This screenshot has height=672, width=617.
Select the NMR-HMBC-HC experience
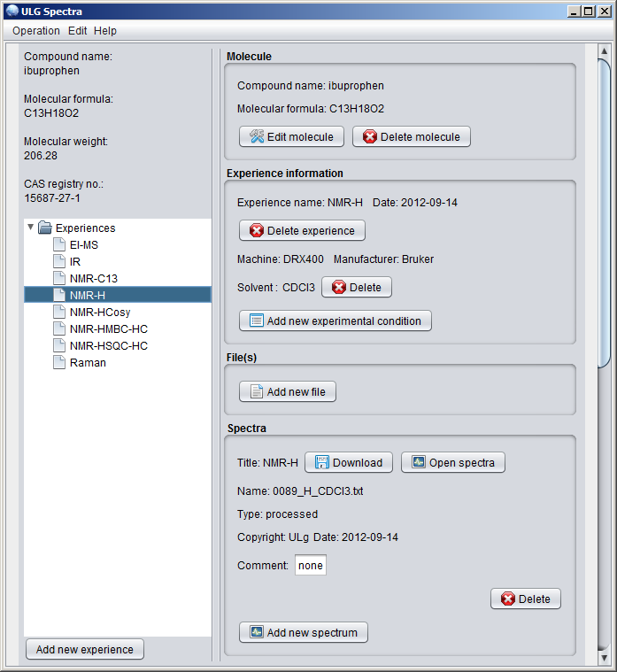(x=108, y=328)
